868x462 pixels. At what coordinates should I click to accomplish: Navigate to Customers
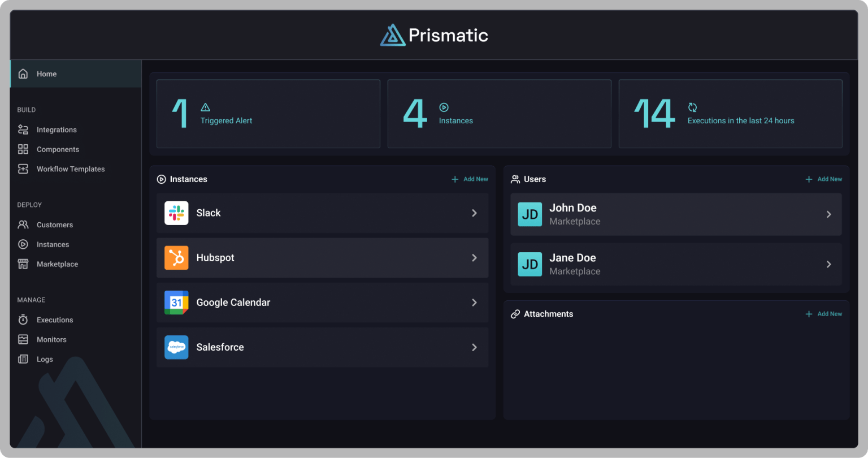tap(55, 224)
